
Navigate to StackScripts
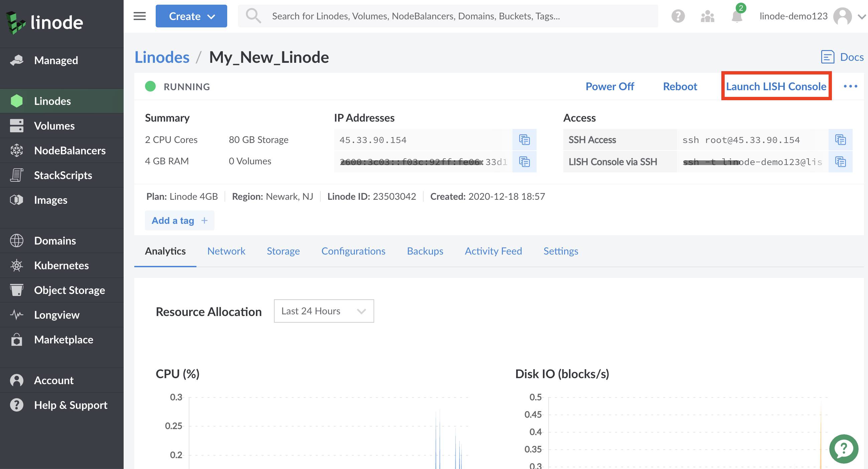[63, 175]
